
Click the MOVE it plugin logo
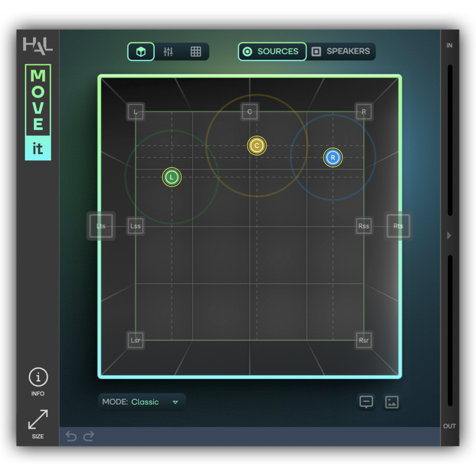pos(38,112)
